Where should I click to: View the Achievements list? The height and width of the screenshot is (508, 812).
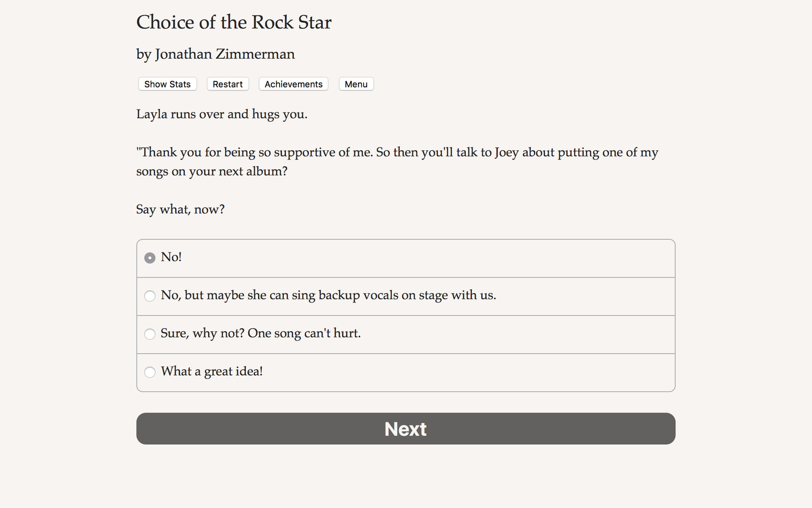(x=293, y=84)
